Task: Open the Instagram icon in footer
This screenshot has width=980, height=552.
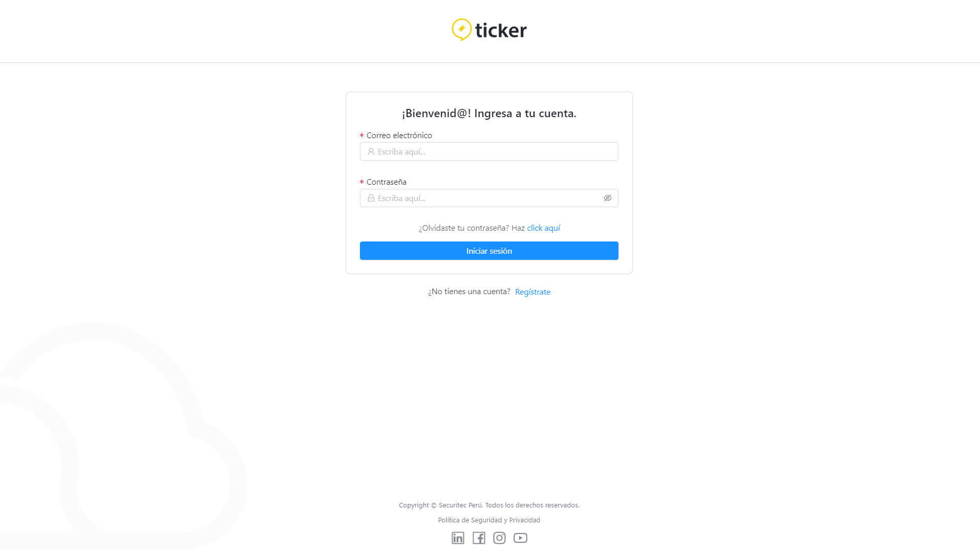Action: click(x=499, y=538)
